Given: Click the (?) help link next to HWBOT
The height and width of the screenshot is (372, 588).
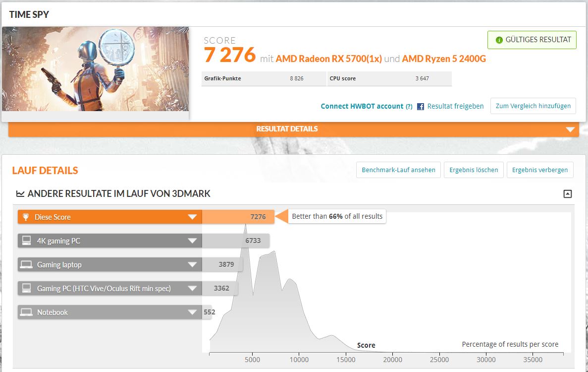Looking at the screenshot, I should 409,107.
